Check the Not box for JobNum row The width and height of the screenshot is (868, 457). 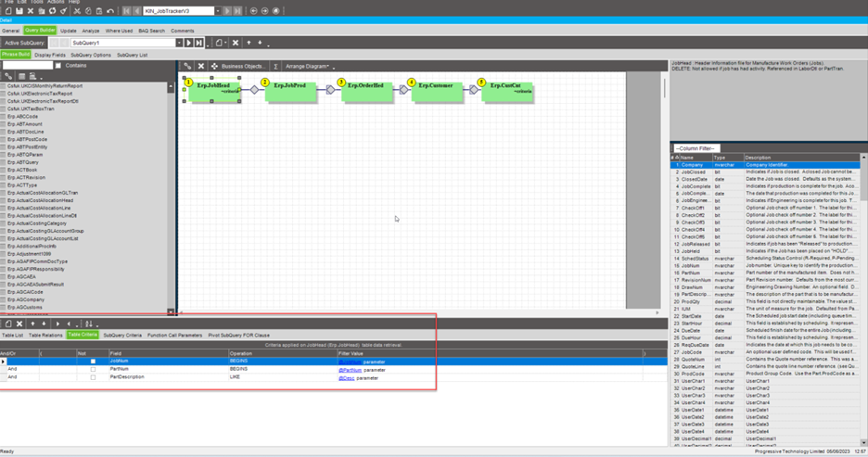(93, 362)
